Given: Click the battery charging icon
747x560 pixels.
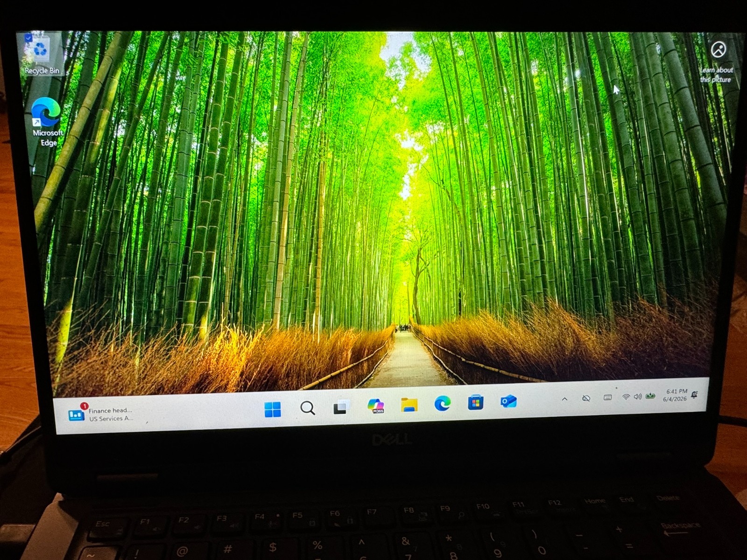Looking at the screenshot, I should pyautogui.click(x=650, y=396).
